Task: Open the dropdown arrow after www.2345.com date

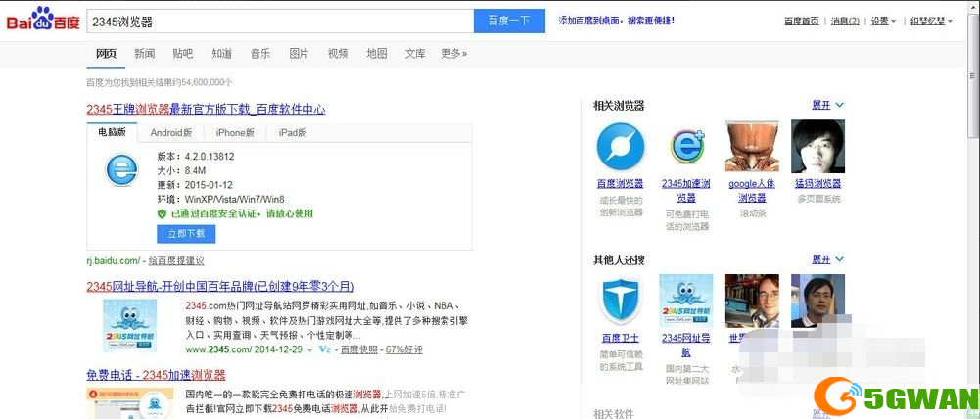Action: pos(310,349)
